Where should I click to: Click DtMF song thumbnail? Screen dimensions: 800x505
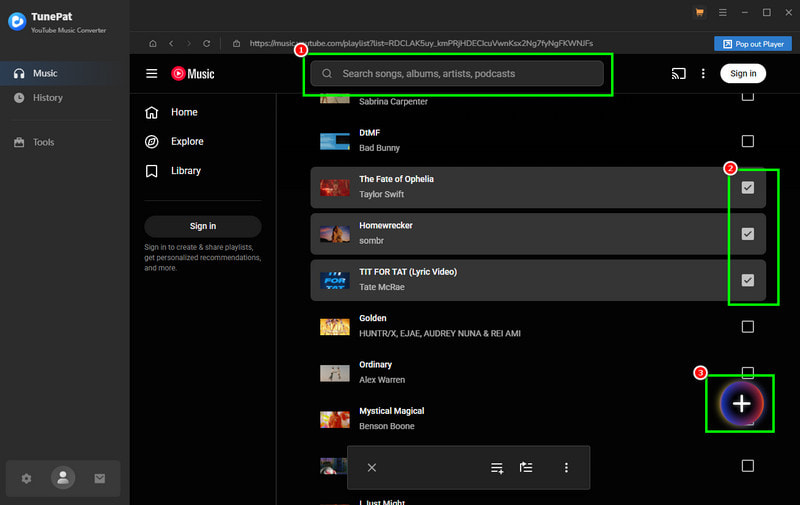335,141
